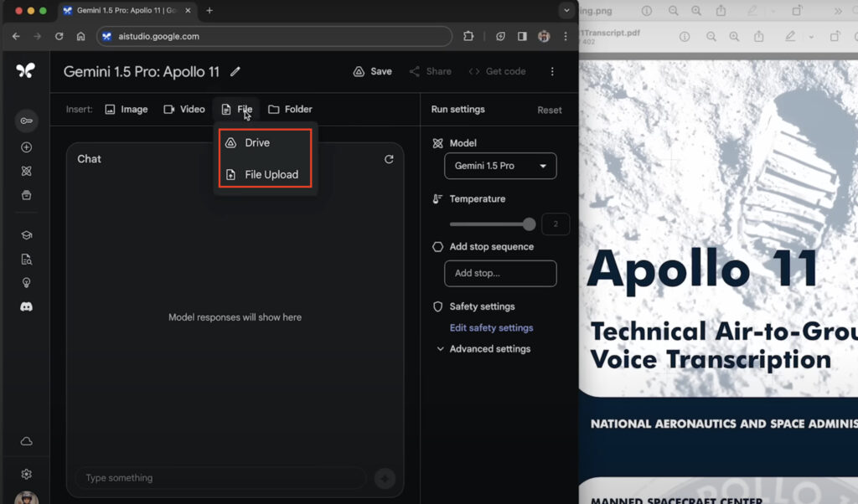Reload the page in Chrome
Image resolution: width=858 pixels, height=504 pixels.
coord(59,36)
